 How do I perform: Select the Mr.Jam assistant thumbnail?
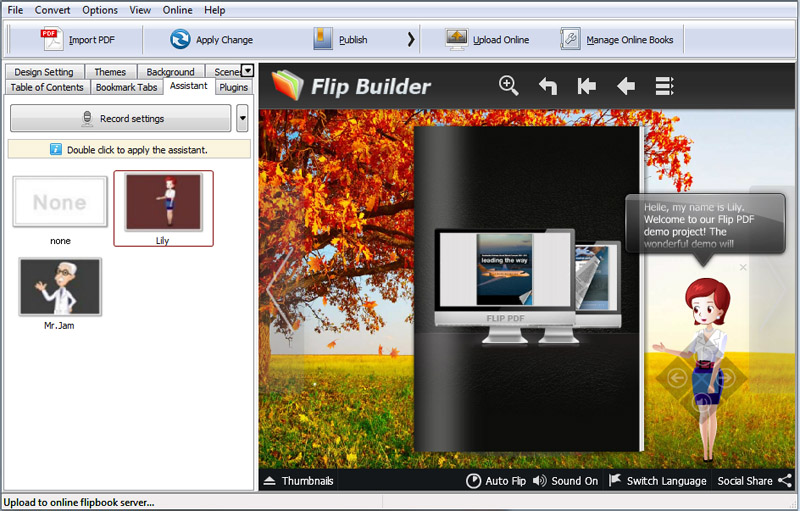[60, 287]
